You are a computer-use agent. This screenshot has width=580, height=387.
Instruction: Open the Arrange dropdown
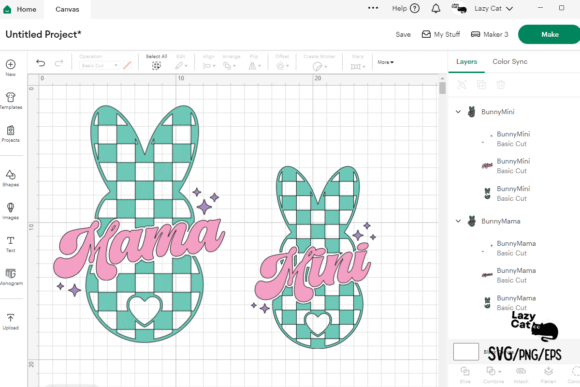point(229,66)
